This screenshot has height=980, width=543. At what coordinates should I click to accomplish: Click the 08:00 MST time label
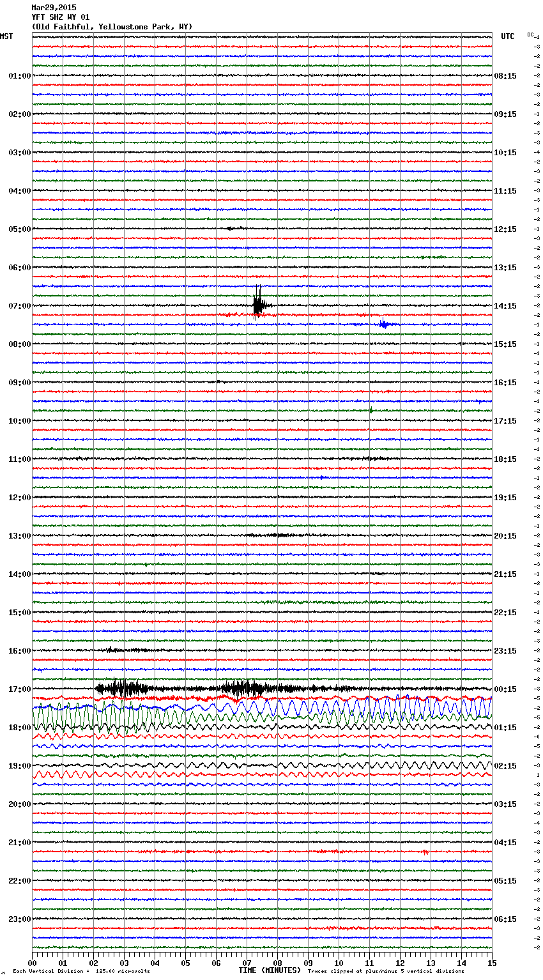point(20,344)
